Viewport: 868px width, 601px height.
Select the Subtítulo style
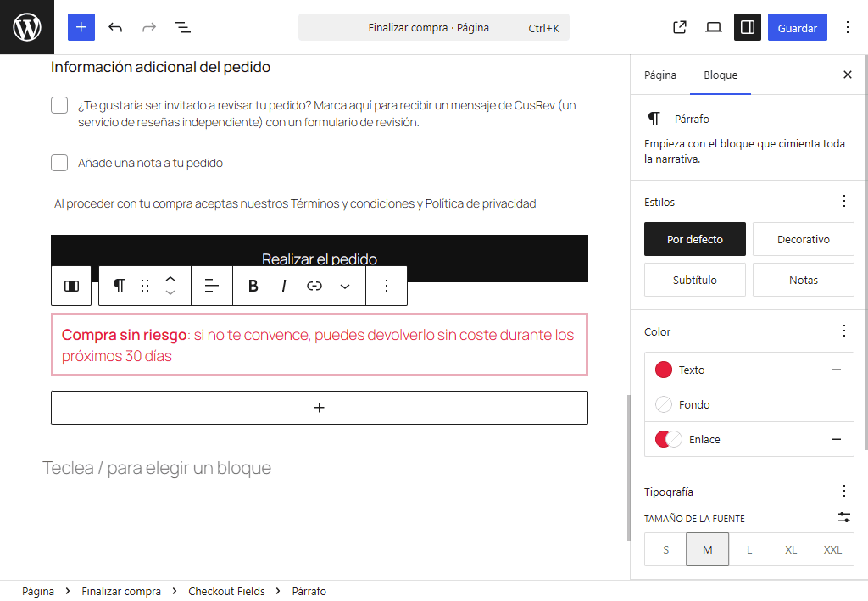(x=695, y=280)
